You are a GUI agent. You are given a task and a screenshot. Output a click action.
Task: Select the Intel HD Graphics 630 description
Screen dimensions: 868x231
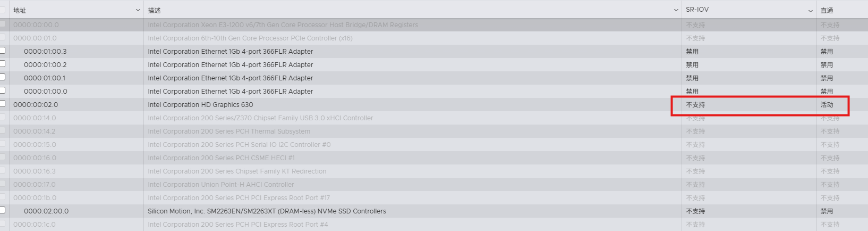(x=200, y=105)
